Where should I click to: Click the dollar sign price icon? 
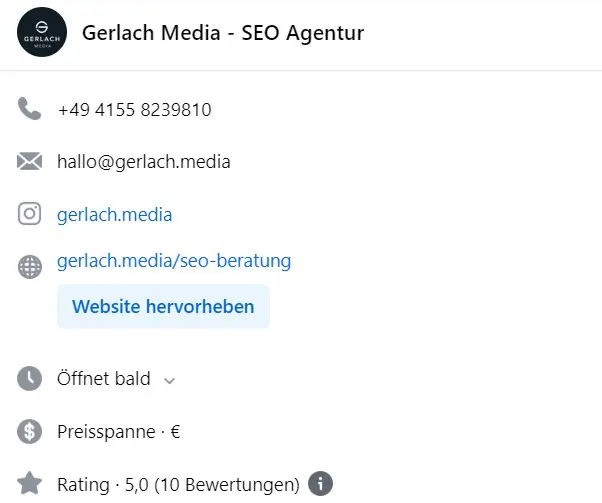click(x=30, y=432)
